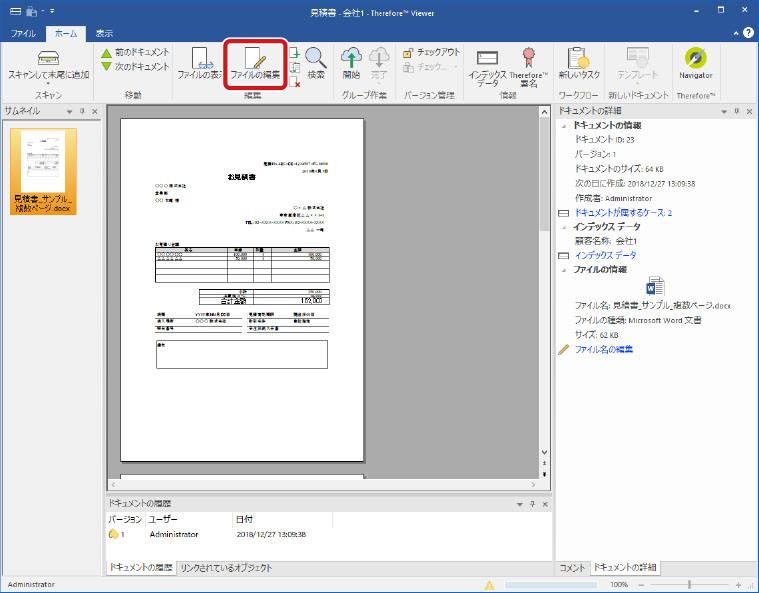Open the Navigator tool
Image resolution: width=759 pixels, height=593 pixels.
point(695,60)
